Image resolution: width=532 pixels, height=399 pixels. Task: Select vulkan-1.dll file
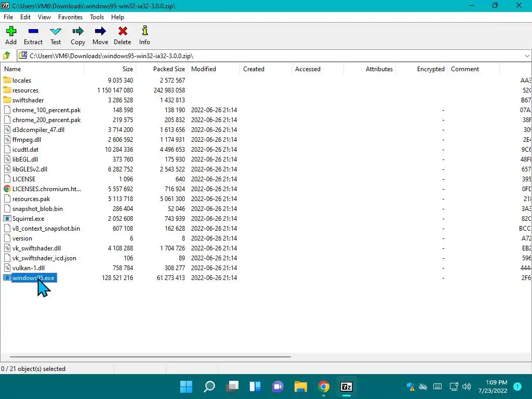(29, 268)
